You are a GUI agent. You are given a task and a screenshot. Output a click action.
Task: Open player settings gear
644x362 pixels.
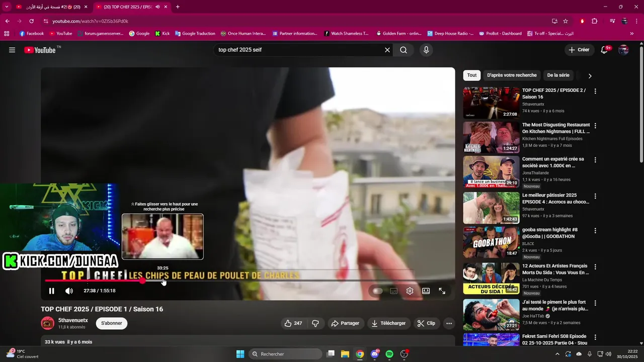410,291
